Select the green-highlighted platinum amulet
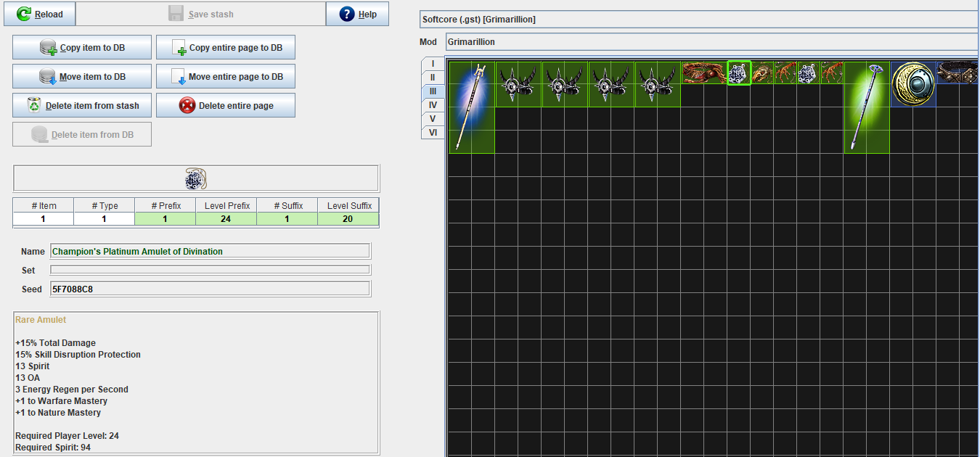Screen dimensions: 980x457 739,73
